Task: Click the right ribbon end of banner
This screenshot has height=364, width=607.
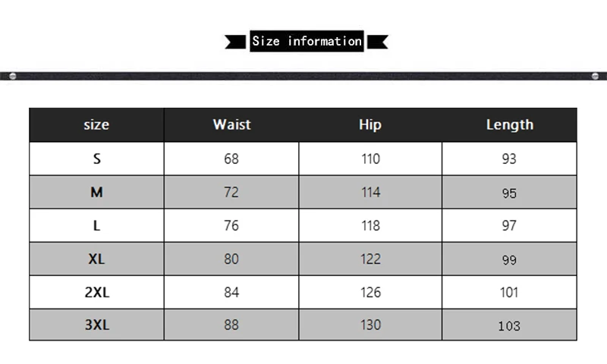Action: click(377, 42)
